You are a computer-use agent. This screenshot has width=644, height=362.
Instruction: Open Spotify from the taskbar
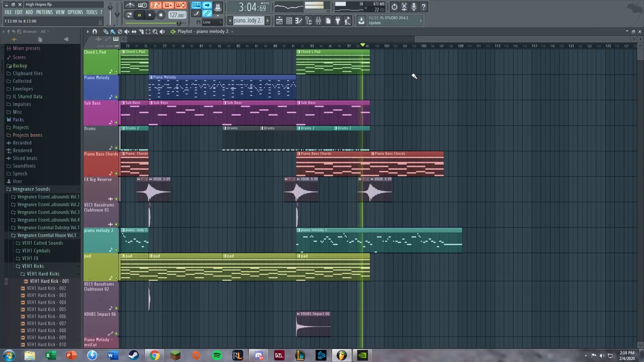217,355
